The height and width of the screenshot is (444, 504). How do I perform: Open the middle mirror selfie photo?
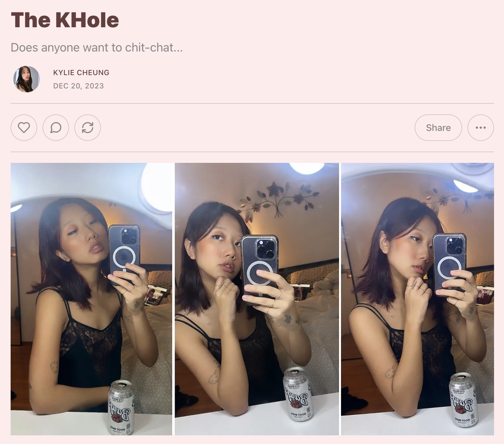tap(257, 299)
